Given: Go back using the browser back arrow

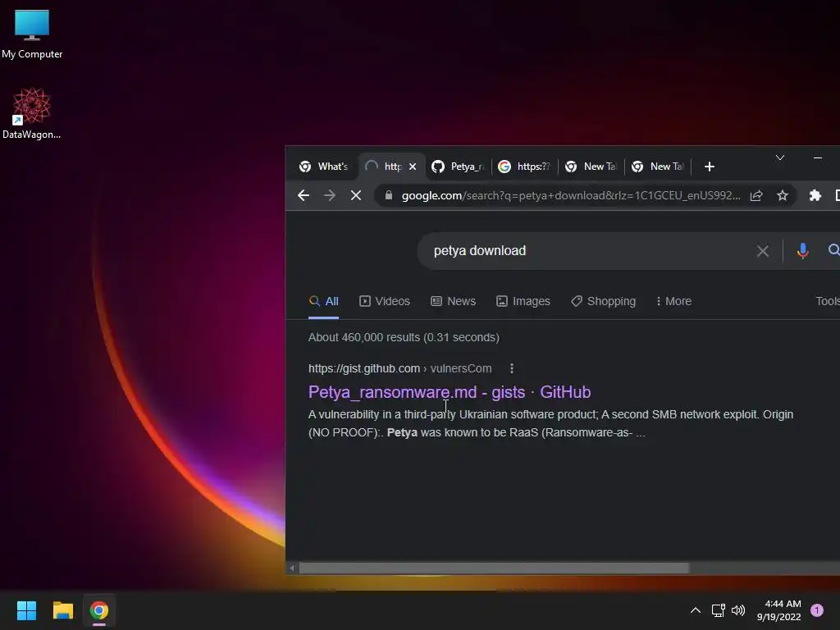Looking at the screenshot, I should click(304, 195).
